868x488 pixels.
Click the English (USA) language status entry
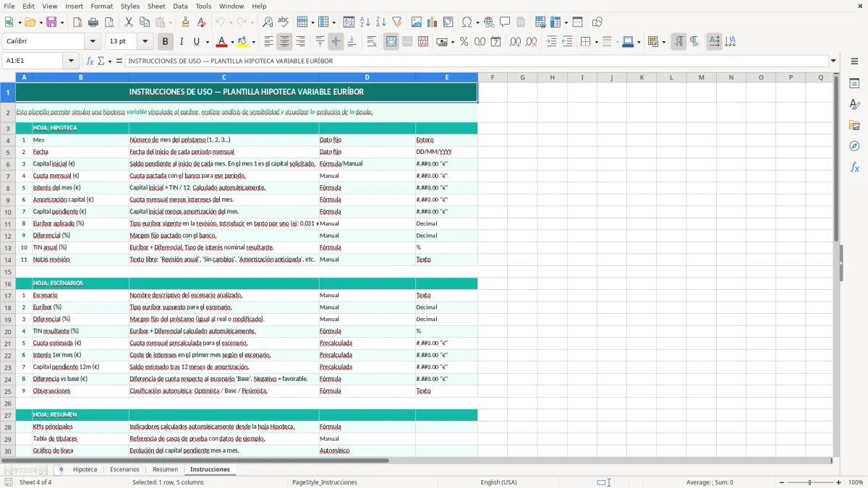[498, 482]
